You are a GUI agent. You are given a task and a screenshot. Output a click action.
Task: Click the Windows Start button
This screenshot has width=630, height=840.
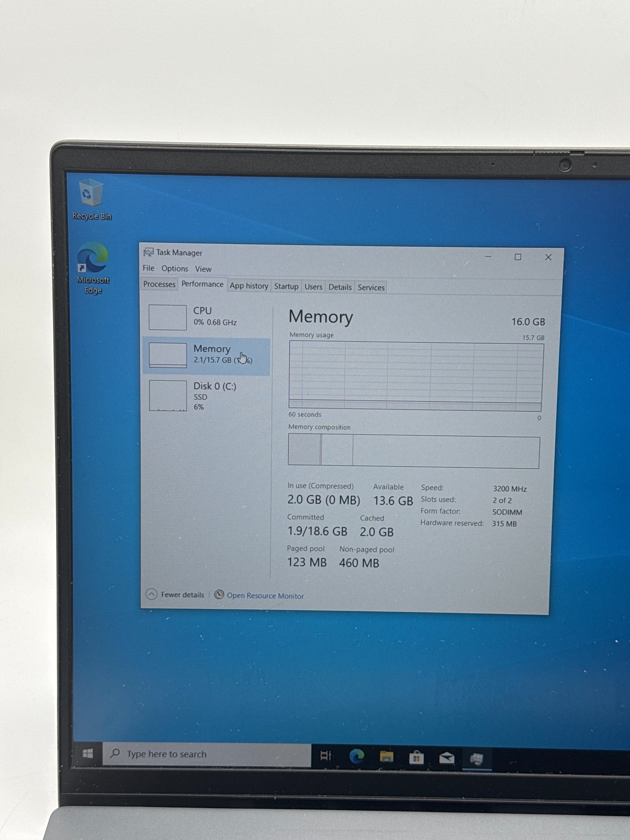[x=88, y=754]
